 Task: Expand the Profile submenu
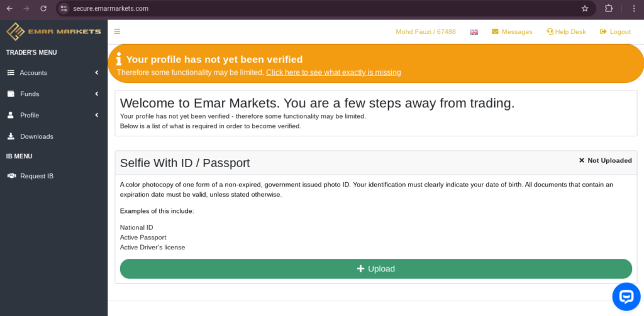pos(53,116)
